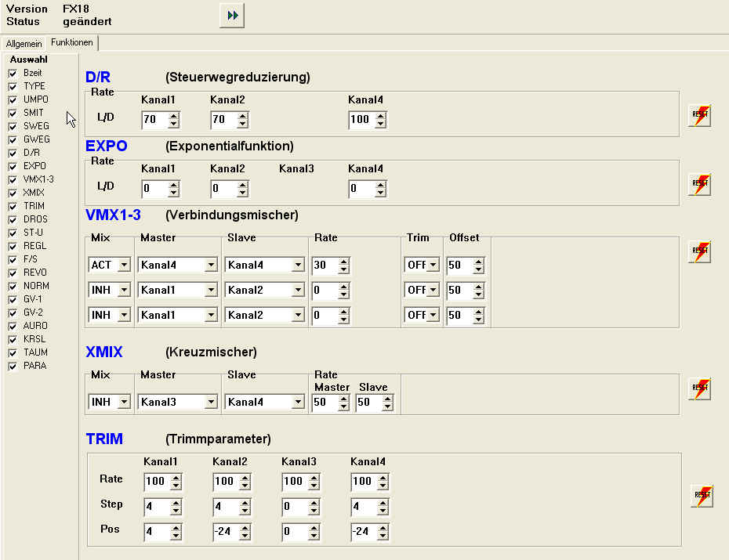Screen dimensions: 729x560
Task: Open the first VMX Trim OFF dropdown
Action: (433, 266)
